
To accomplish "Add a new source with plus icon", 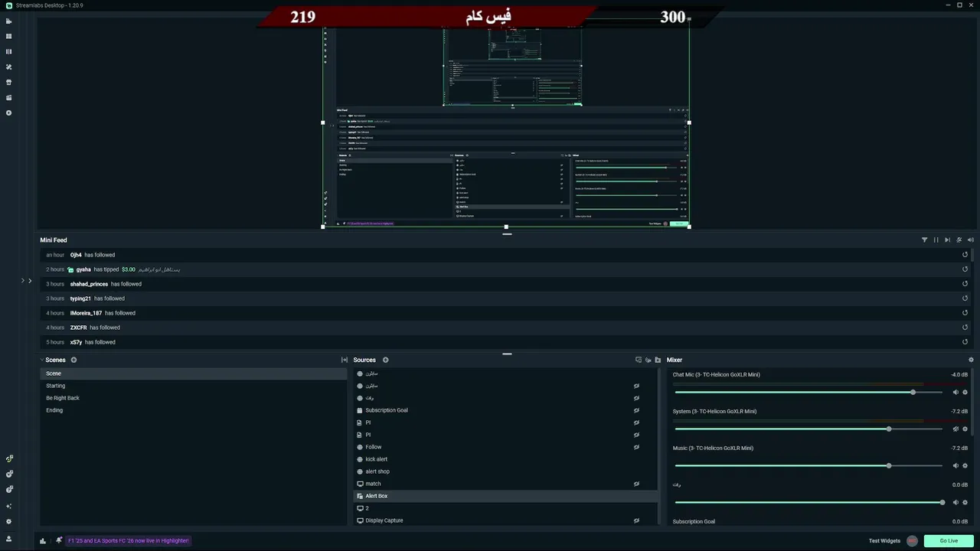I will [385, 360].
